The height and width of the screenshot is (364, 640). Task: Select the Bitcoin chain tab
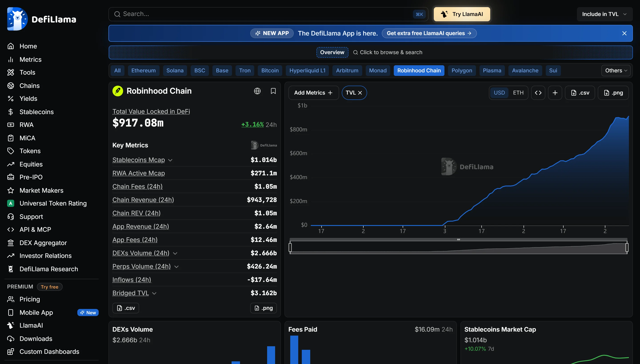(270, 71)
